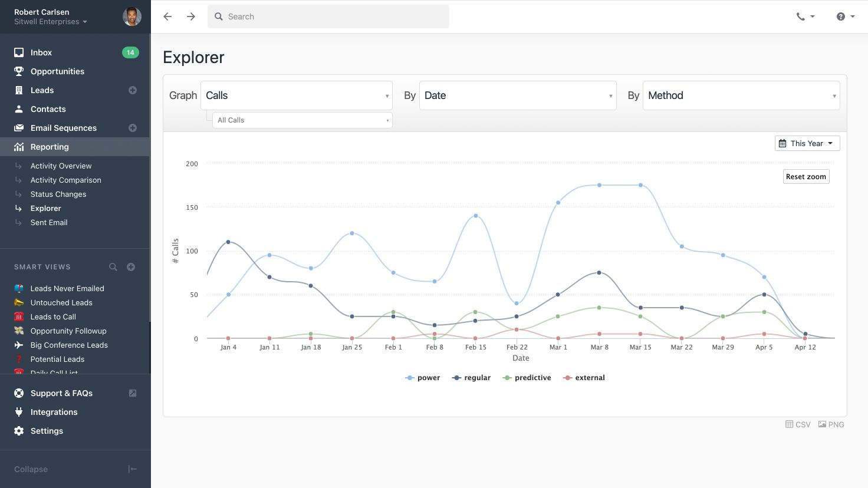The width and height of the screenshot is (868, 488).
Task: Hide predictive series in chart legend
Action: point(527,378)
